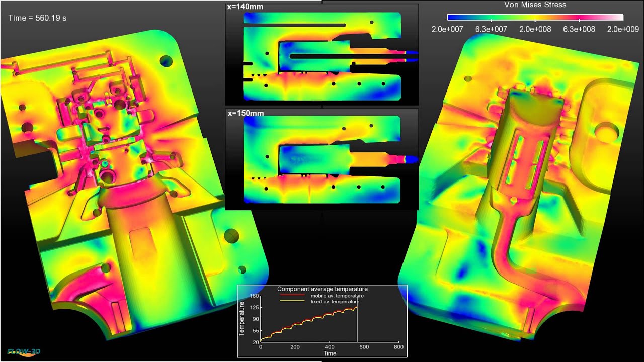Image resolution: width=644 pixels, height=362 pixels.
Task: Click the "2.0e+009" scale maximum value
Action: click(x=623, y=29)
